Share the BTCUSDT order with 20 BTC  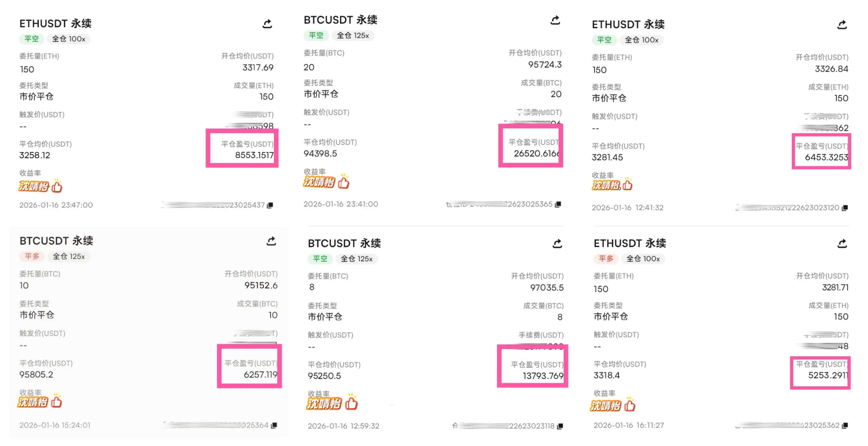click(555, 20)
